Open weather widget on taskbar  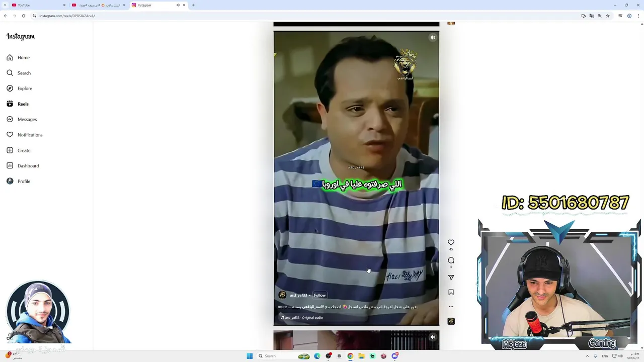(x=14, y=355)
